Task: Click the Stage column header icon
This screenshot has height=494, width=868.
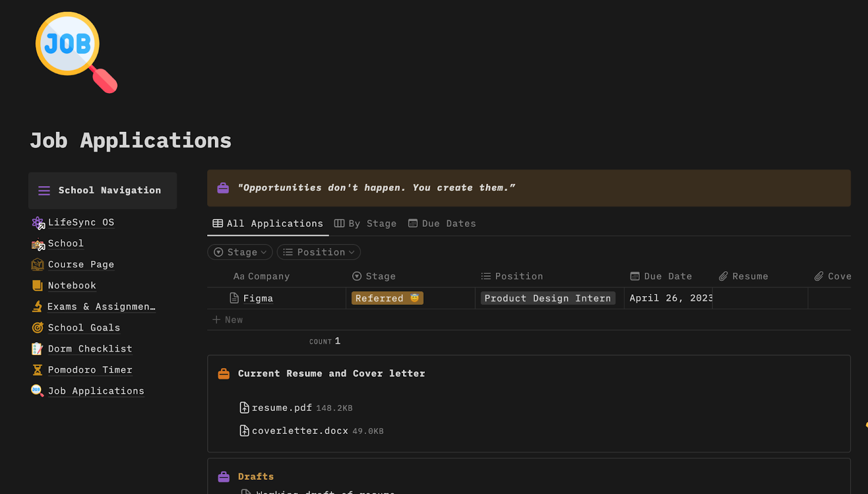Action: tap(357, 277)
